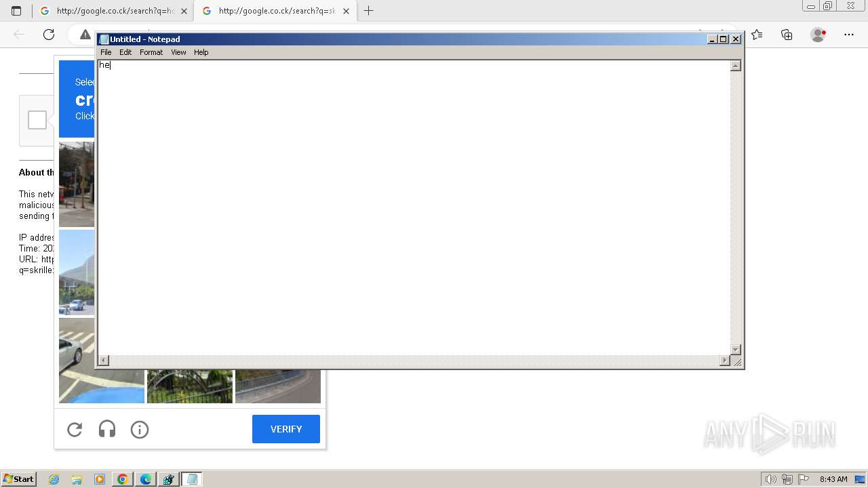Open a new browser tab
868x488 pixels.
(x=369, y=11)
